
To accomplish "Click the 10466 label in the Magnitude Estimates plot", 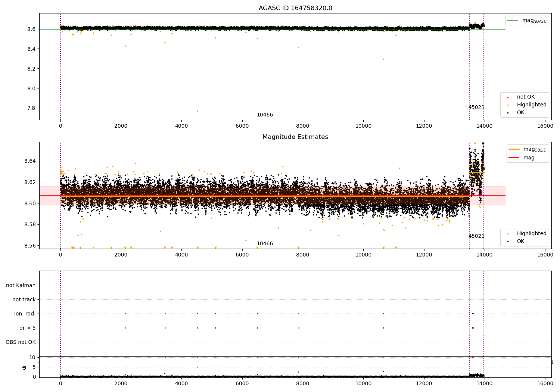I will pos(265,244).
